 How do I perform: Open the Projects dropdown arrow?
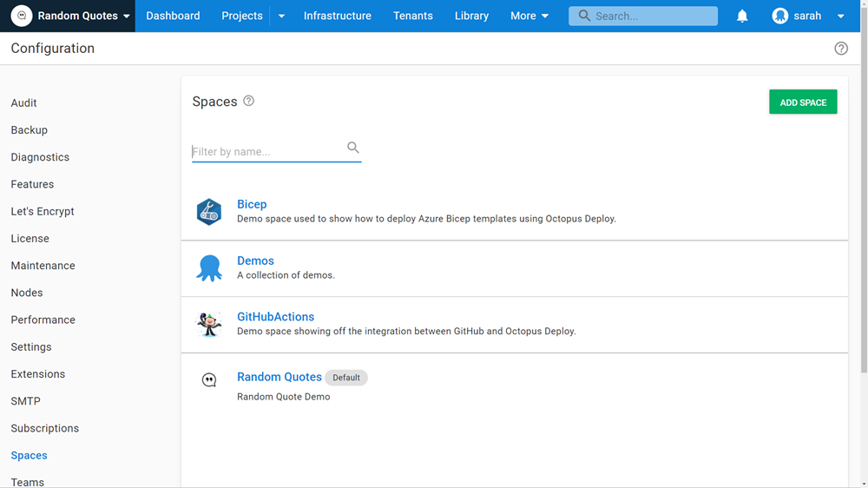pyautogui.click(x=281, y=16)
